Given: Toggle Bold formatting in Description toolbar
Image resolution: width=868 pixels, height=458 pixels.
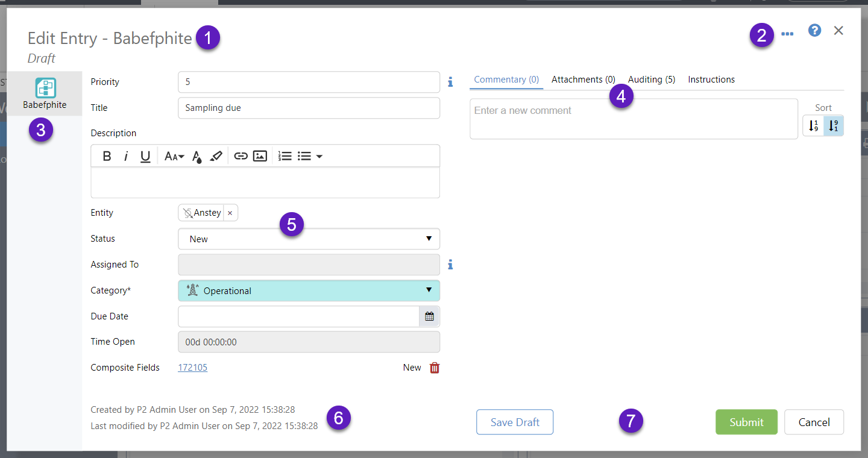Looking at the screenshot, I should (x=107, y=156).
